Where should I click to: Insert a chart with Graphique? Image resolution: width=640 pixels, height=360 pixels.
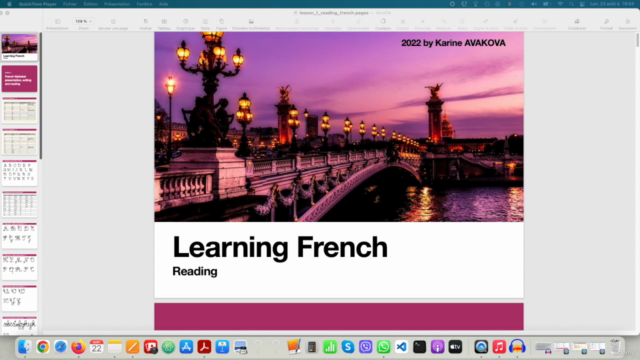coord(185,24)
